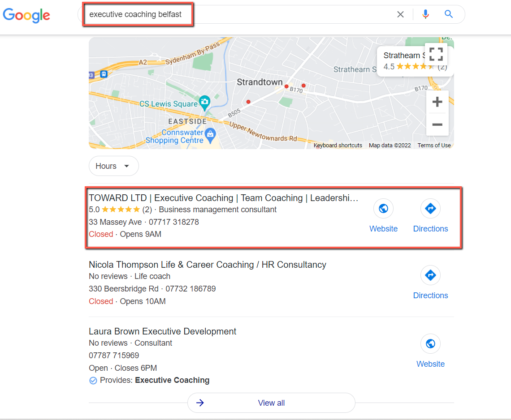Click the Strandtown label on the map
Screen dimensions: 511x420
coord(260,82)
